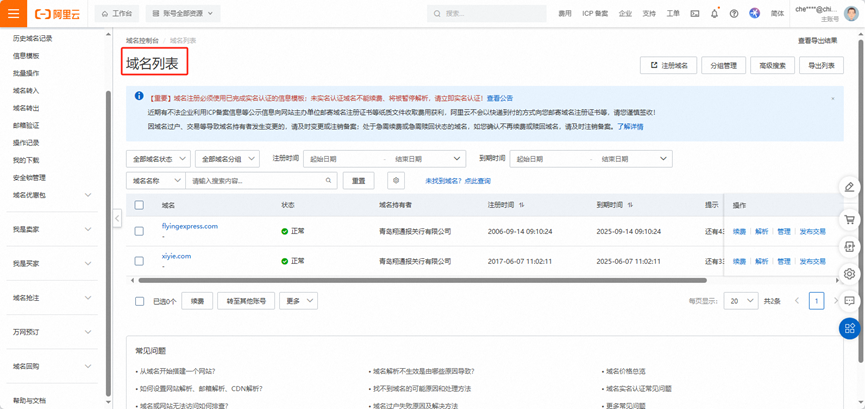Open the 更多 bulk actions dropdown

tap(298, 301)
